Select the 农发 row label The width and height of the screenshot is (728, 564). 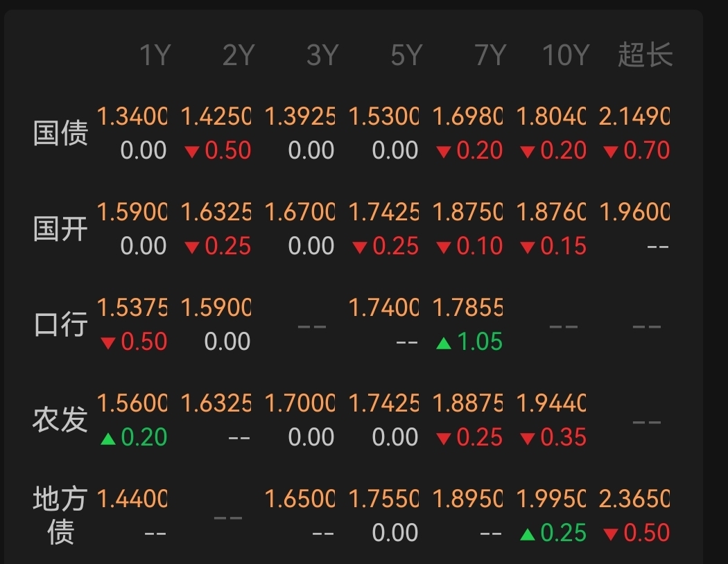[61, 420]
